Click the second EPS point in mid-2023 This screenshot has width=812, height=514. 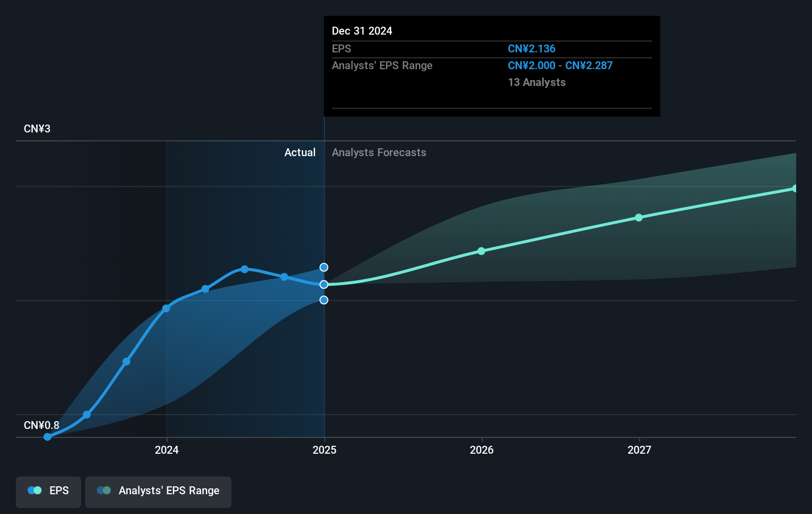tap(87, 415)
